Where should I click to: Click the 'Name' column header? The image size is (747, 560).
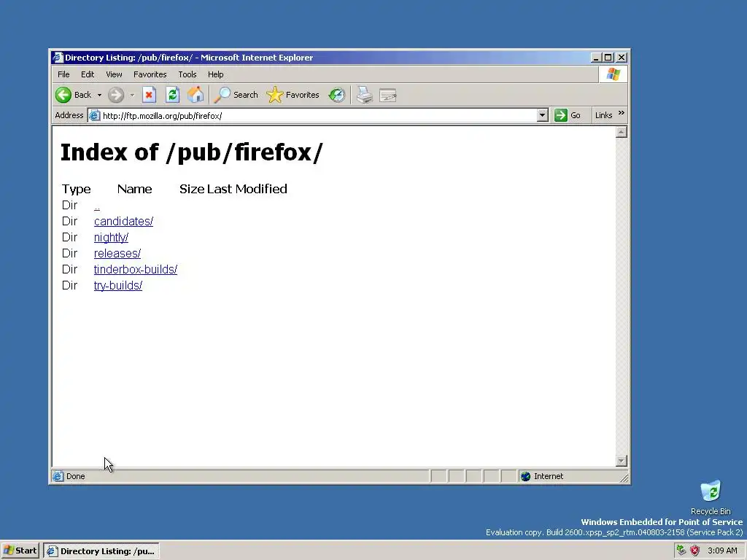(x=134, y=189)
